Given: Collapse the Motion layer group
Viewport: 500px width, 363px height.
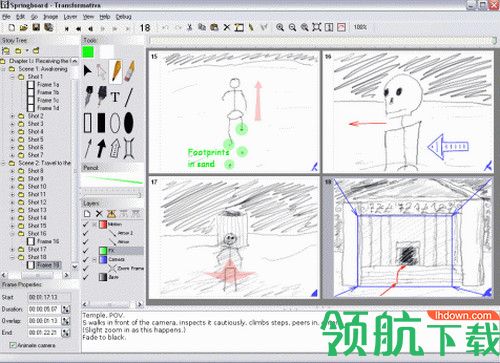Looking at the screenshot, I should click(94, 224).
